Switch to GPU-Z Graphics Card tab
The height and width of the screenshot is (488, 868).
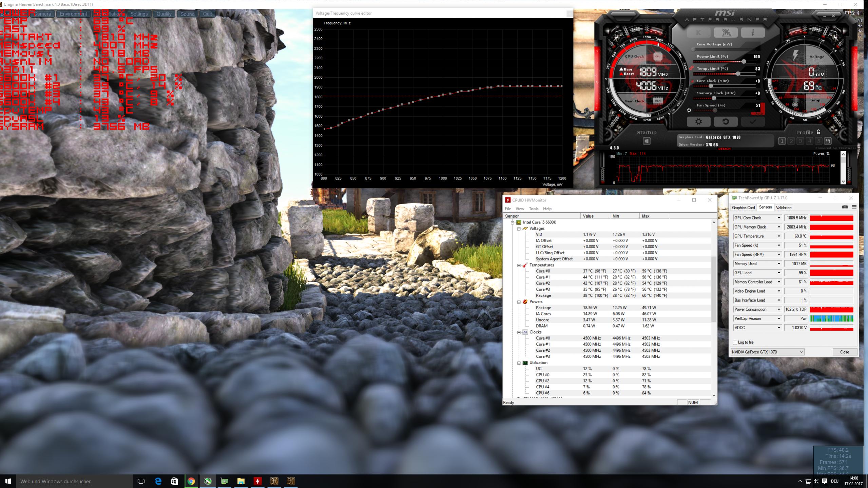click(x=743, y=208)
